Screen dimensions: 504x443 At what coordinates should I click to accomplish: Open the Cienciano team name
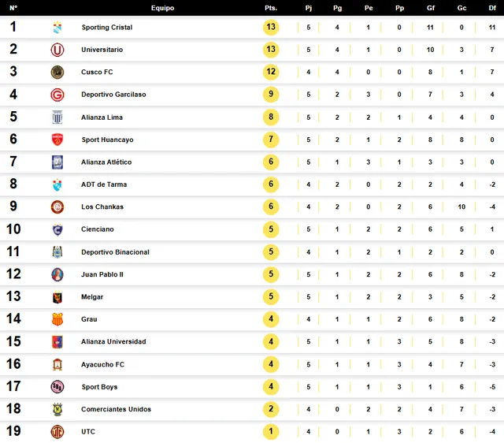coord(98,229)
